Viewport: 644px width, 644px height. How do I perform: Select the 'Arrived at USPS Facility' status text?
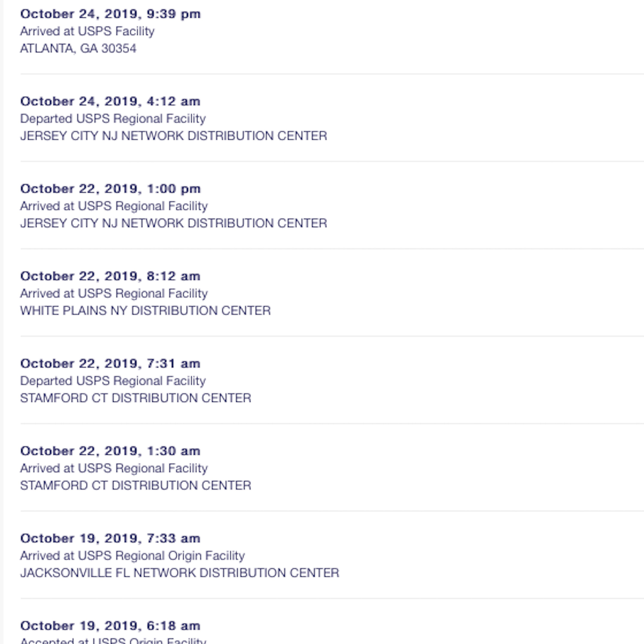pos(87,31)
